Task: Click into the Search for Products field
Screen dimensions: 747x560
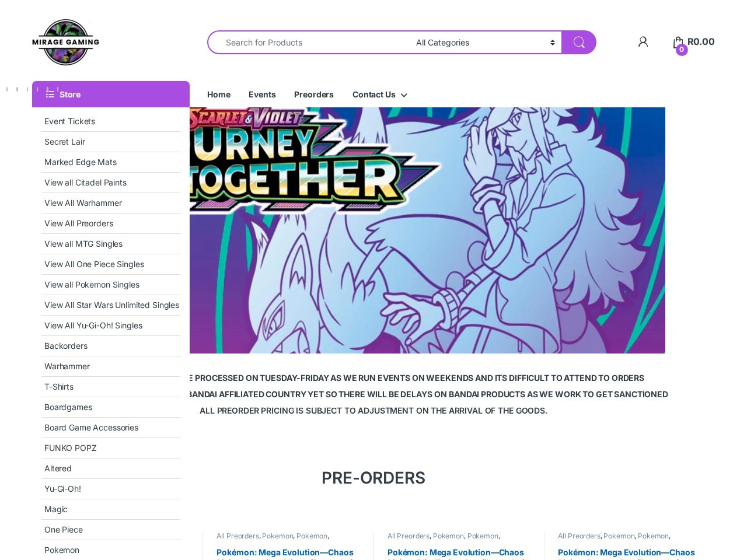Action: click(x=309, y=43)
